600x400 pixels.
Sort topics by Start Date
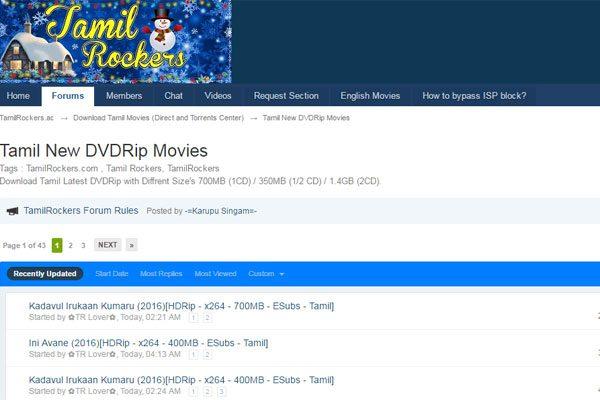click(x=112, y=274)
